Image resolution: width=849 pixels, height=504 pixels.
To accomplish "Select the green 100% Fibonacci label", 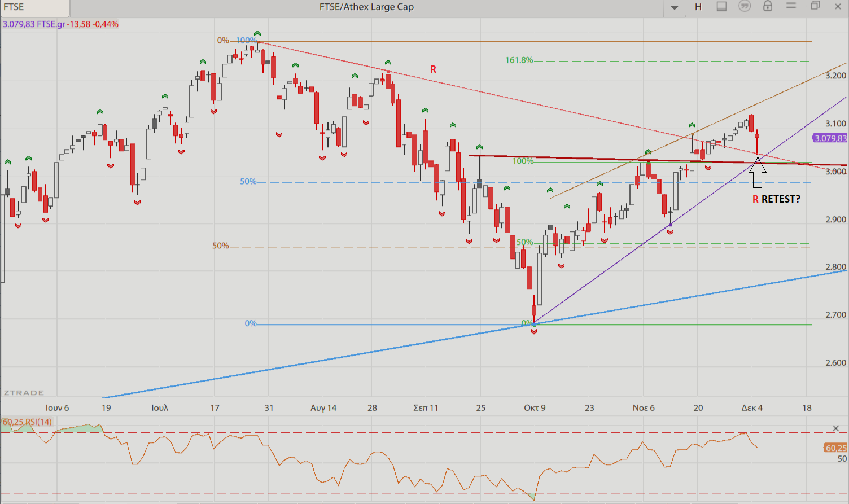I will pyautogui.click(x=523, y=161).
